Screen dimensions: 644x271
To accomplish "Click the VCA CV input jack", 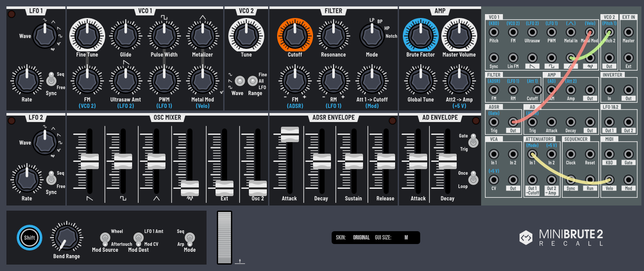I will click(x=494, y=180).
